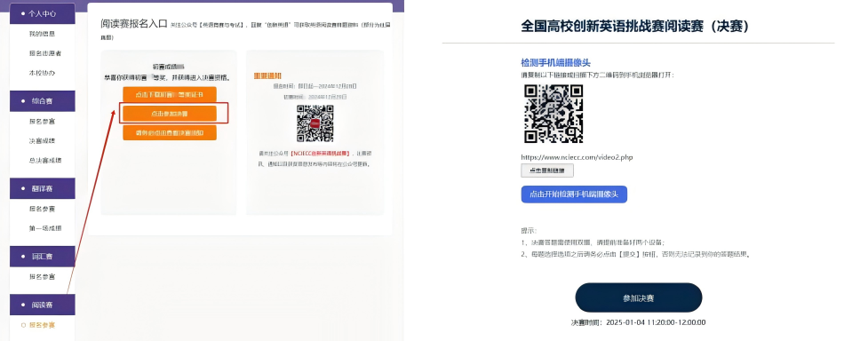Click the 决赛时间 2025-01-04 text
Image resolution: width=868 pixels, height=341 pixels.
(638, 322)
